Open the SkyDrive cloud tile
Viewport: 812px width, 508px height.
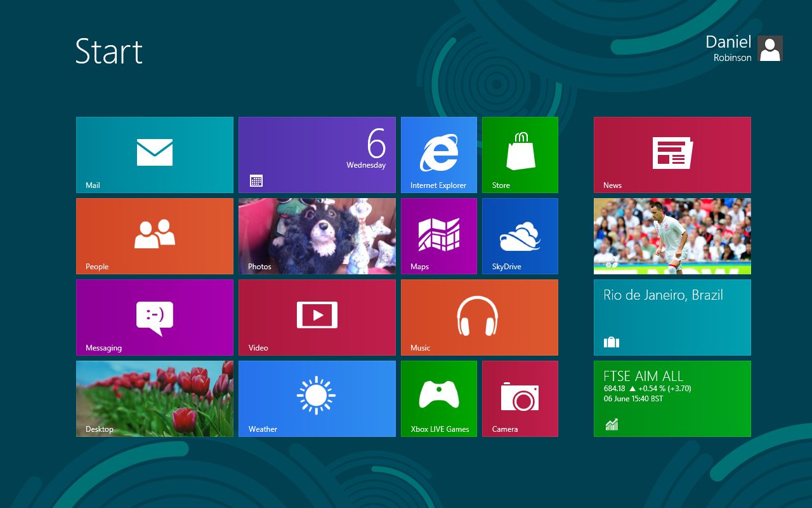[520, 236]
